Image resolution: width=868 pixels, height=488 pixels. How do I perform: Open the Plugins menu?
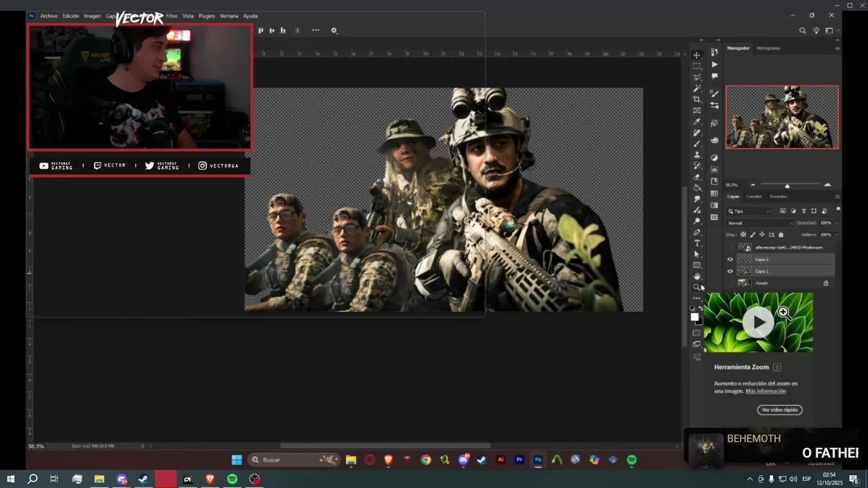coord(207,16)
